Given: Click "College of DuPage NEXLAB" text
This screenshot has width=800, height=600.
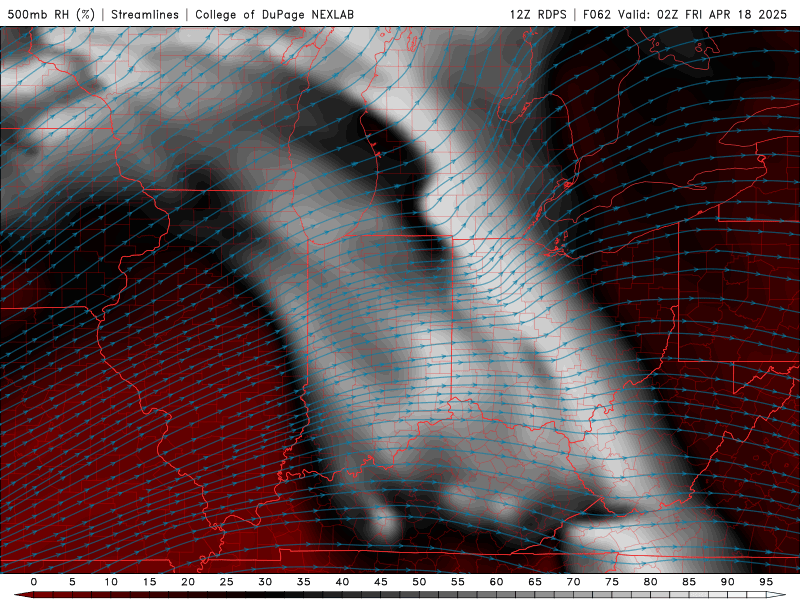Looking at the screenshot, I should click(274, 14).
